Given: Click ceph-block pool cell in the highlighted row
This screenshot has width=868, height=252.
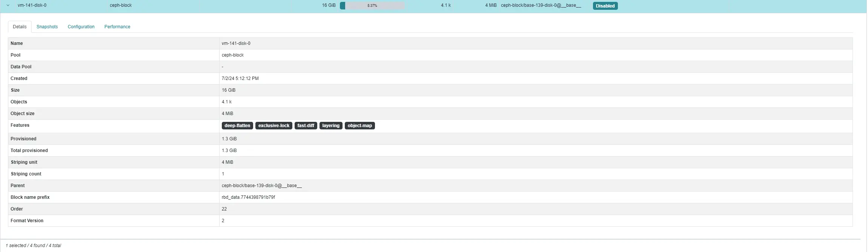Looking at the screenshot, I should [121, 6].
